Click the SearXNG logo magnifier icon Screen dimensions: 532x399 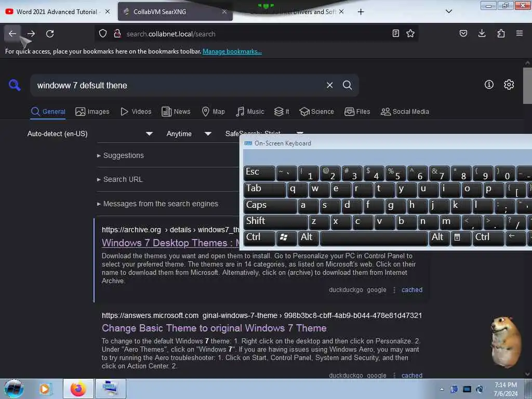(15, 85)
